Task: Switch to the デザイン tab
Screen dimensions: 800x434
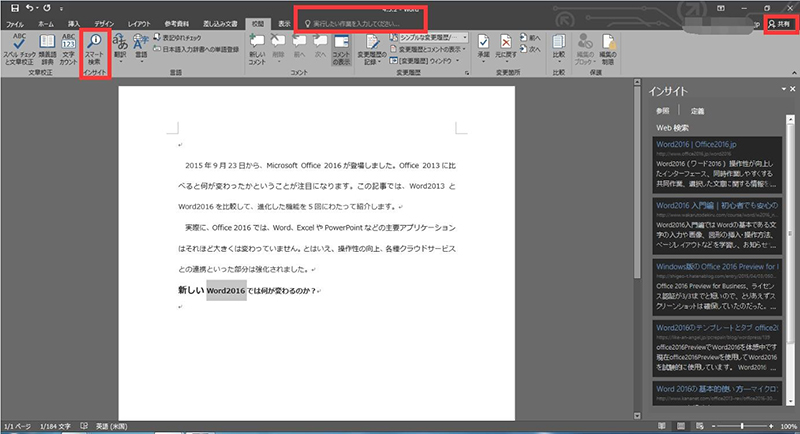Action: coord(104,24)
